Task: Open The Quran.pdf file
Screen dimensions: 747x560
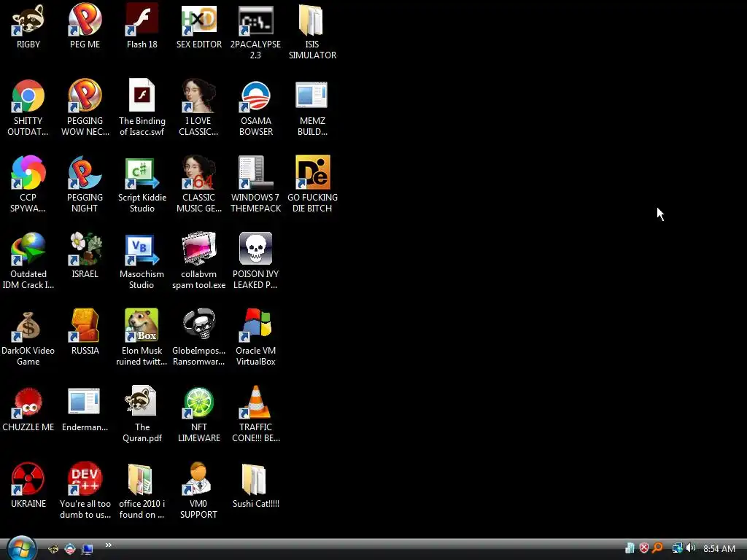Action: tap(142, 402)
